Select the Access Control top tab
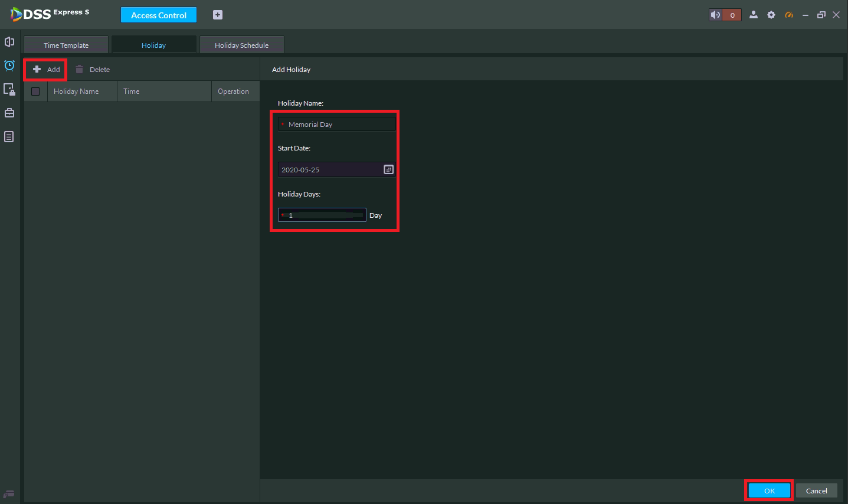The width and height of the screenshot is (848, 504). [x=159, y=15]
